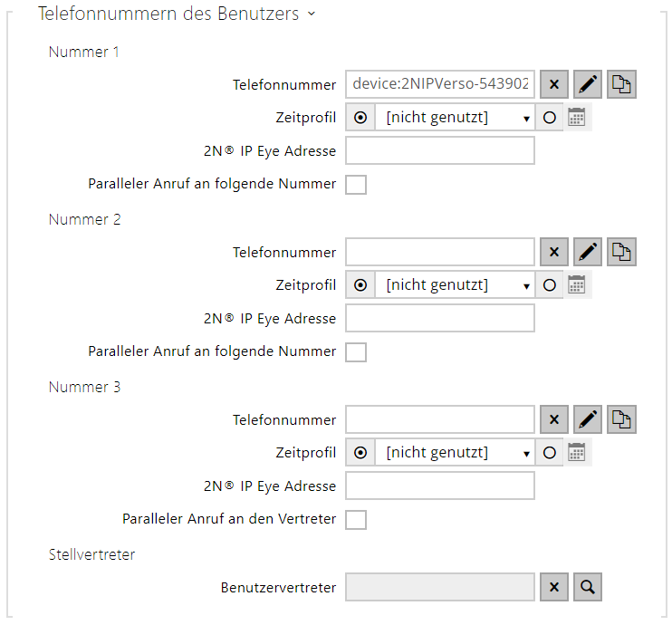672x625 pixels.
Task: Open calendar icon in Nummer 1 Zeitprofil
Action: (x=578, y=118)
